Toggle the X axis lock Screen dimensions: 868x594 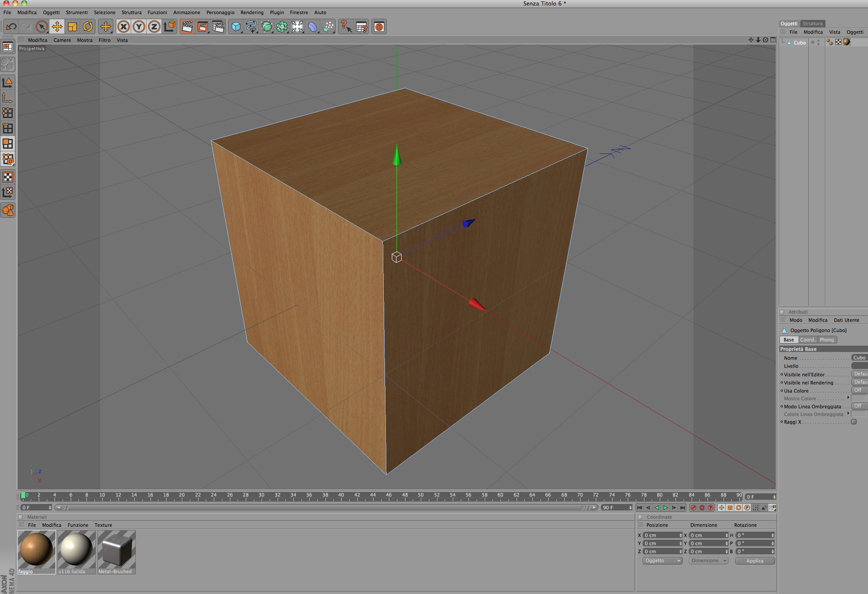(124, 27)
